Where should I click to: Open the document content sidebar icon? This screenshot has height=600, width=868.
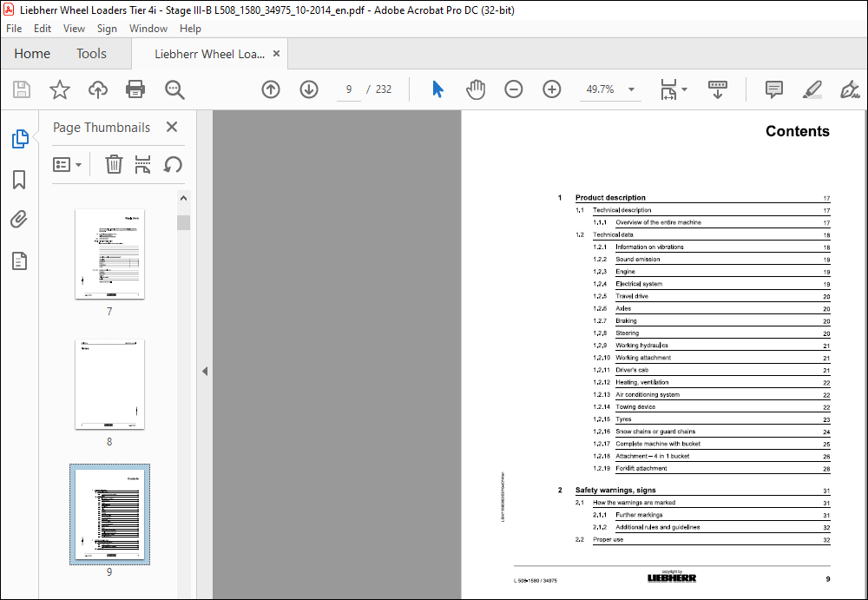19,261
